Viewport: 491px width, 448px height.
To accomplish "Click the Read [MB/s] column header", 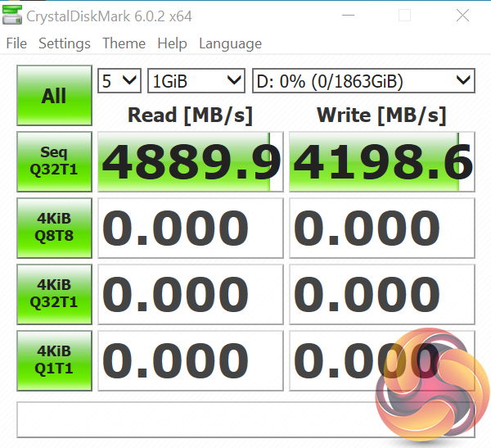I will 191,115.
